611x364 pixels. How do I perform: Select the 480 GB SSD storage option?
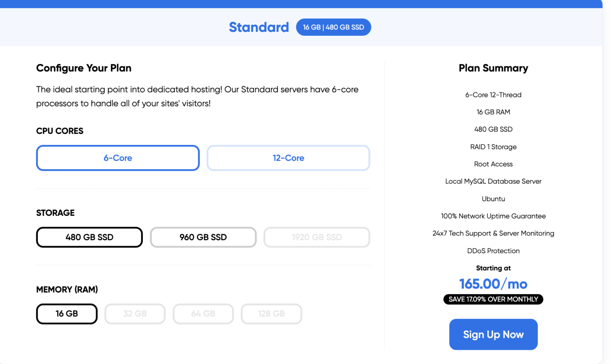[x=89, y=237]
